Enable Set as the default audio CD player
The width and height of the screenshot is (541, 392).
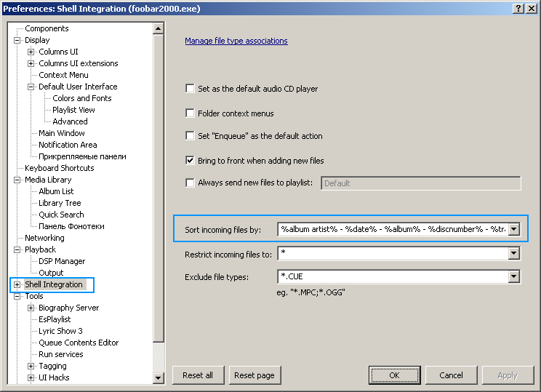pyautogui.click(x=190, y=88)
